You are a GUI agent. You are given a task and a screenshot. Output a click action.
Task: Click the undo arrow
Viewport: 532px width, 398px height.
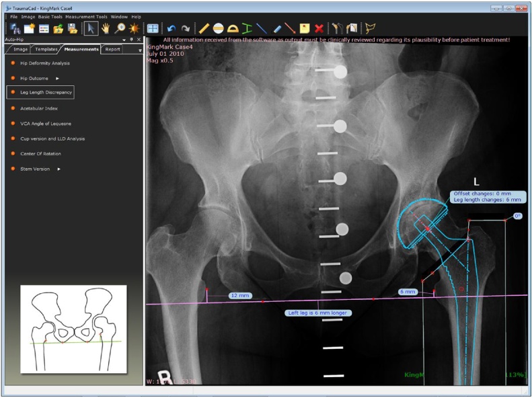coord(172,29)
